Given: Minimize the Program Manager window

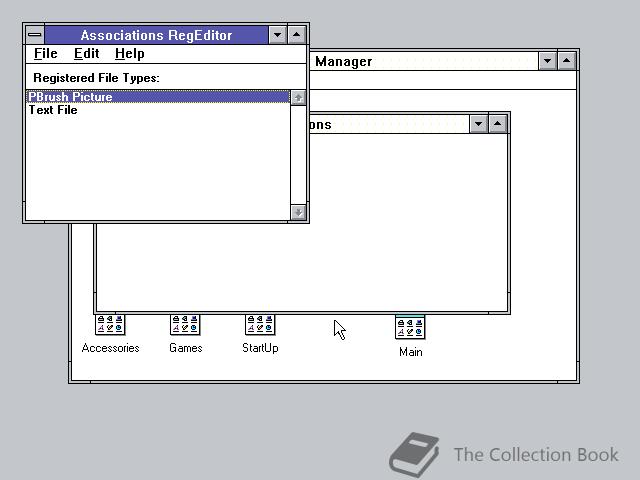Looking at the screenshot, I should point(547,61).
